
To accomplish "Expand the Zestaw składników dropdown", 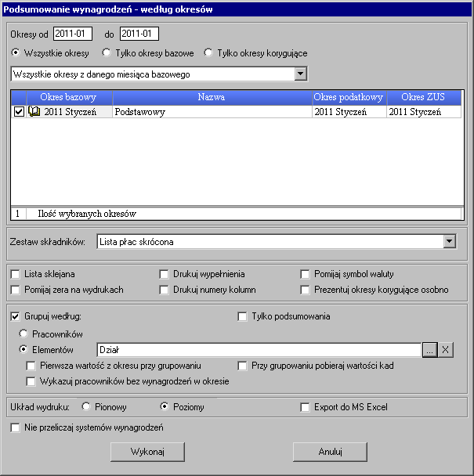I will (450, 242).
